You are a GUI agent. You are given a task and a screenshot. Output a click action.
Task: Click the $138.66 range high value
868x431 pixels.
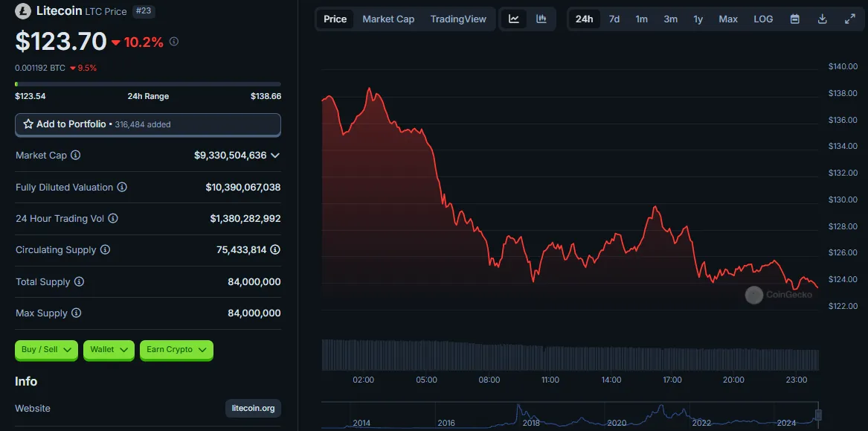[x=266, y=96]
